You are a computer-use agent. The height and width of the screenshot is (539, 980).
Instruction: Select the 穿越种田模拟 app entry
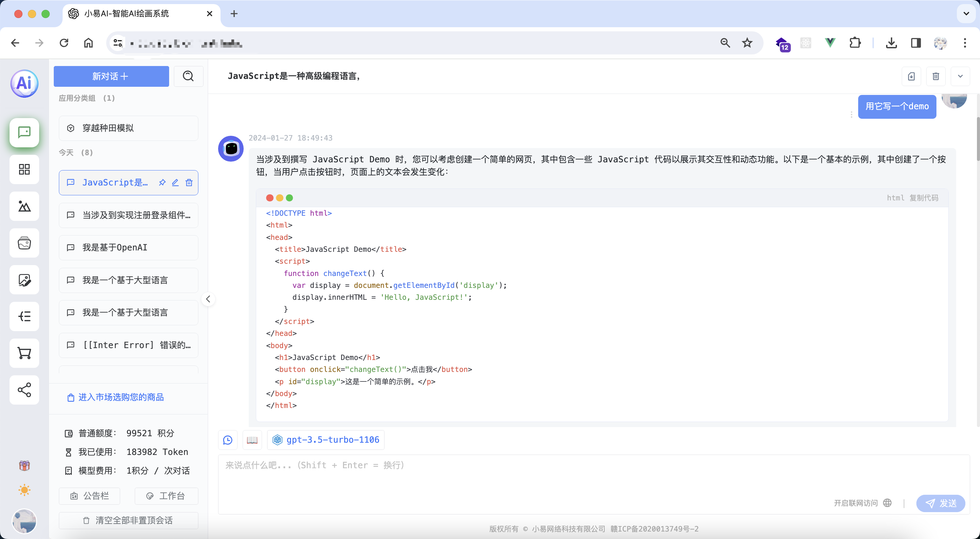point(129,128)
